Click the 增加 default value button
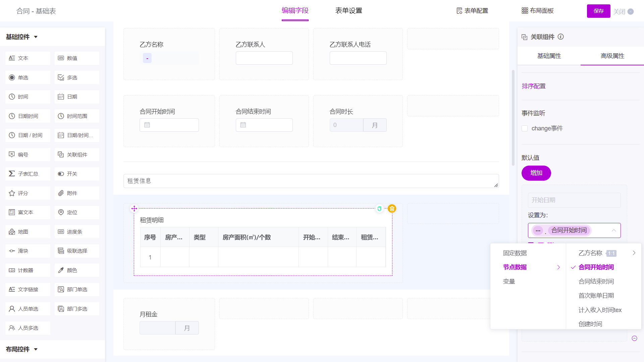Image resolution: width=644 pixels, height=362 pixels. [x=536, y=173]
